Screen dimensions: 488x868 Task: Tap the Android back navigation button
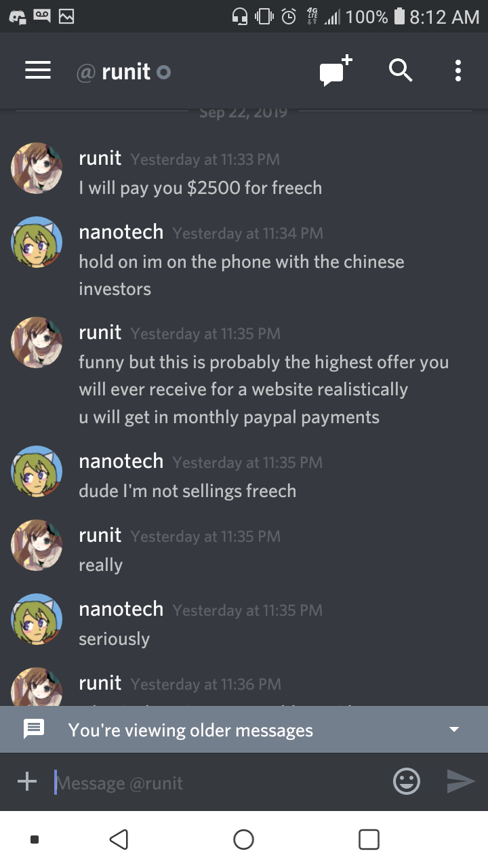click(119, 840)
